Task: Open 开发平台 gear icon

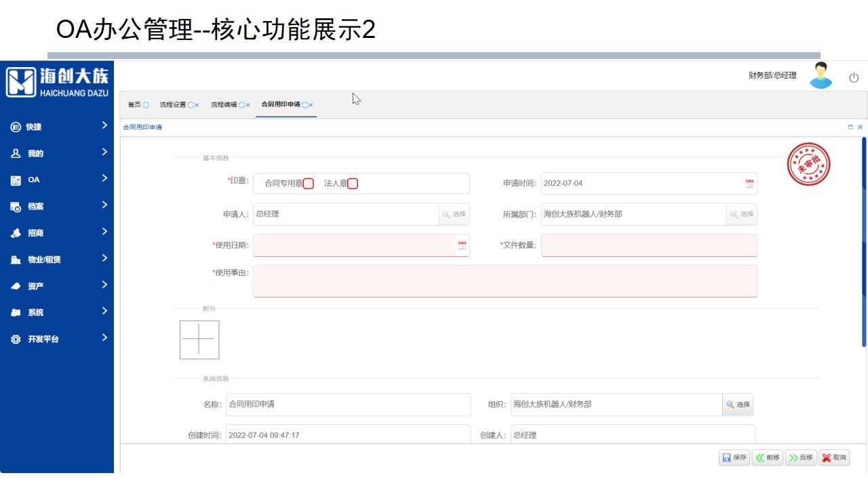Action: tap(16, 339)
